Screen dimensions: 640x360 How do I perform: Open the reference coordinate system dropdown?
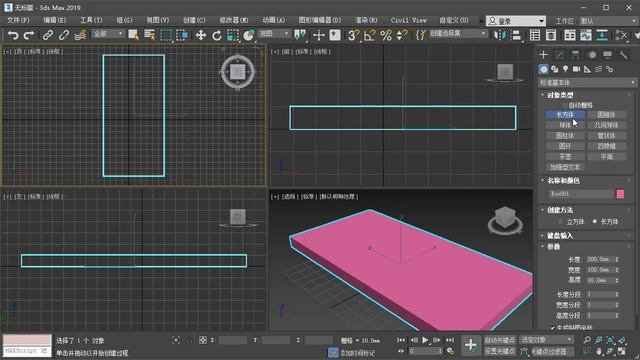pos(274,33)
